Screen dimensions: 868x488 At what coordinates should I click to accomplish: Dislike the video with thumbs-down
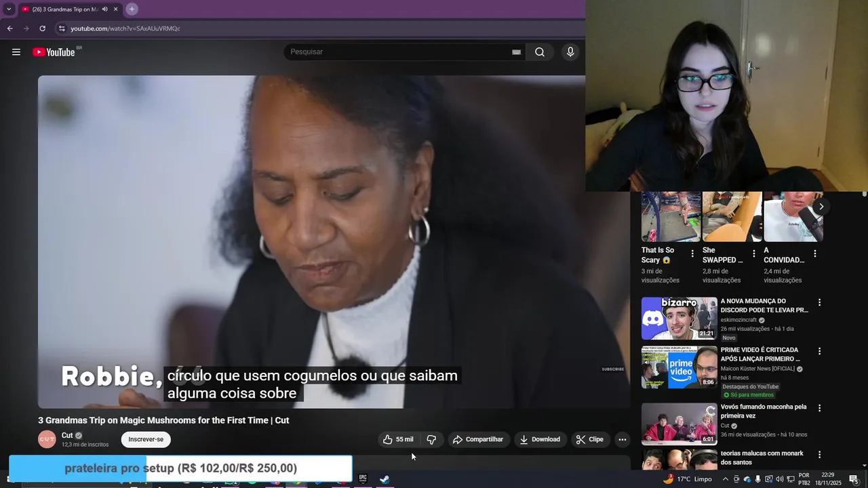tap(431, 439)
